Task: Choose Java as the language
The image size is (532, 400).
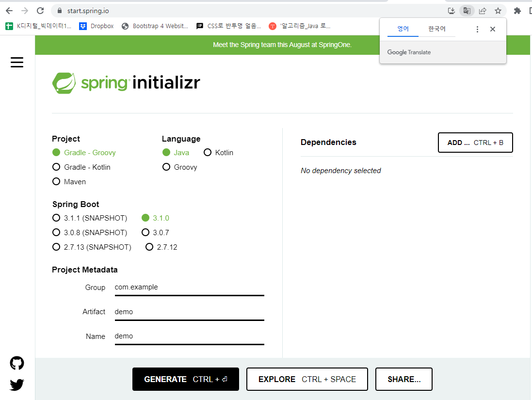Action: [x=176, y=153]
